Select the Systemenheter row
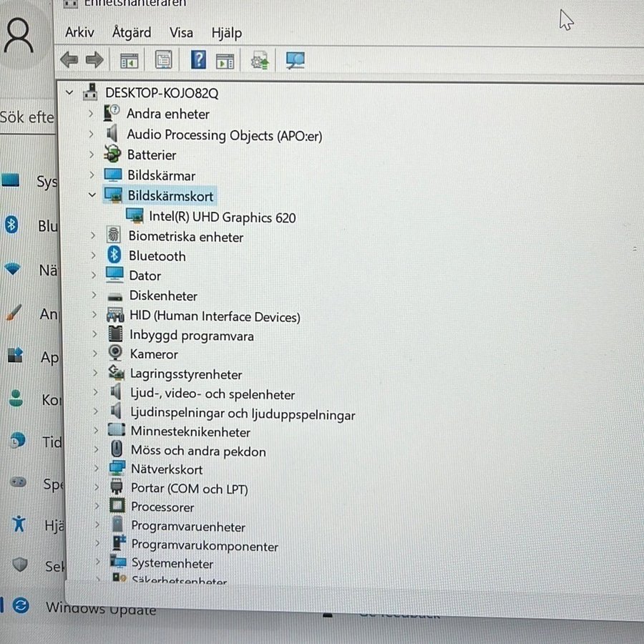Image resolution: width=644 pixels, height=644 pixels. [172, 563]
